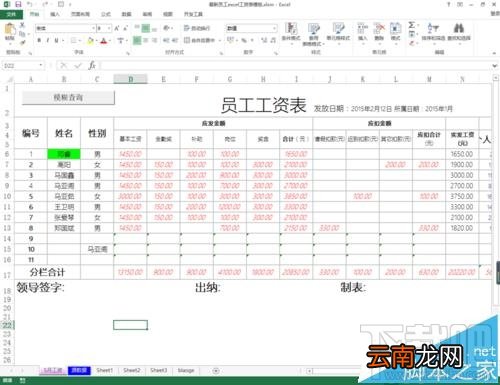Click the Cut scissors icon

(x=22, y=25)
